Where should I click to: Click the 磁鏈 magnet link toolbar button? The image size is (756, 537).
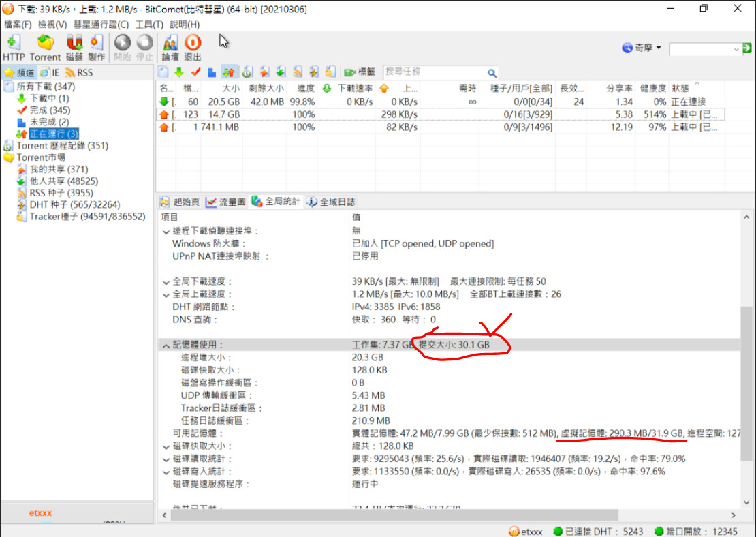pos(74,48)
